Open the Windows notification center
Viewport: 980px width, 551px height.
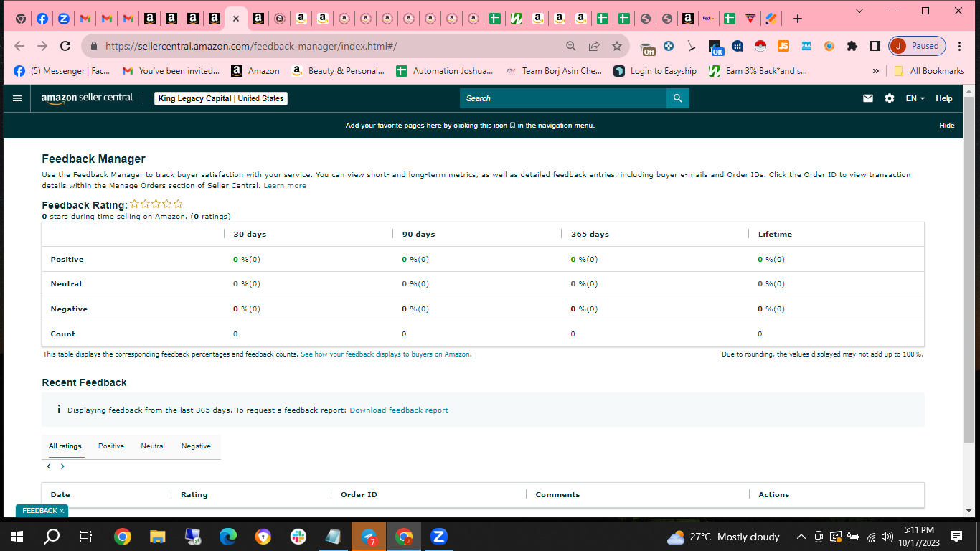tap(956, 536)
